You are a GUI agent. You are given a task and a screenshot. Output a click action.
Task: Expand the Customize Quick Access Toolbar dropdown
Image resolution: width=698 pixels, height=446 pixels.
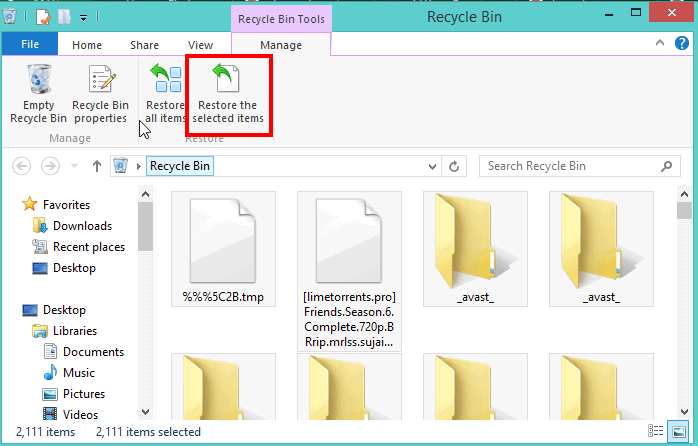(83, 18)
